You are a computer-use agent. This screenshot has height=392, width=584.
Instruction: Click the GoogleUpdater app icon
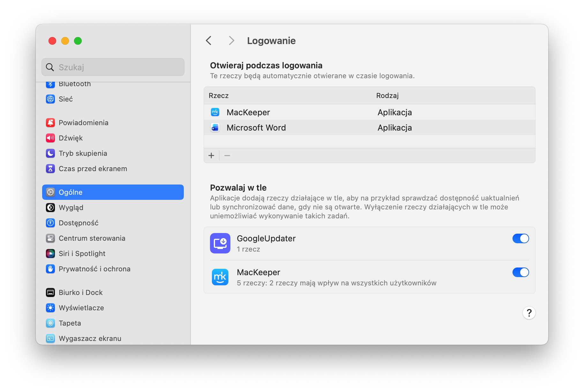coord(220,243)
